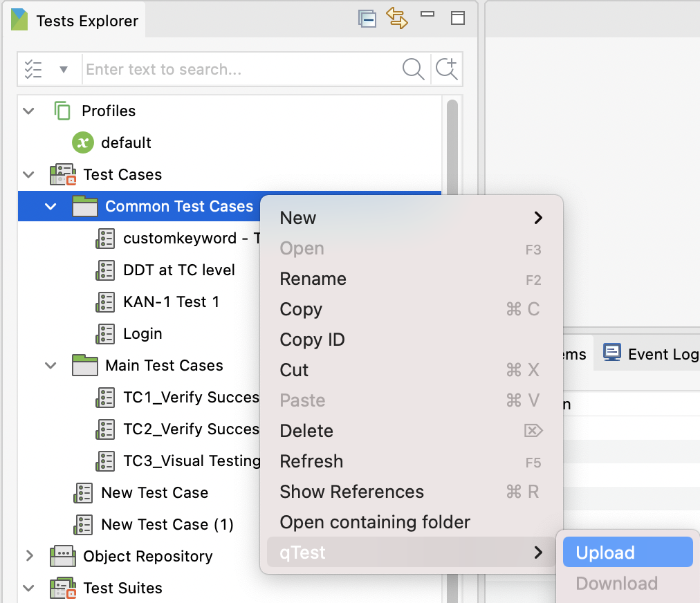Collapse the Profiles tree node

tap(28, 111)
